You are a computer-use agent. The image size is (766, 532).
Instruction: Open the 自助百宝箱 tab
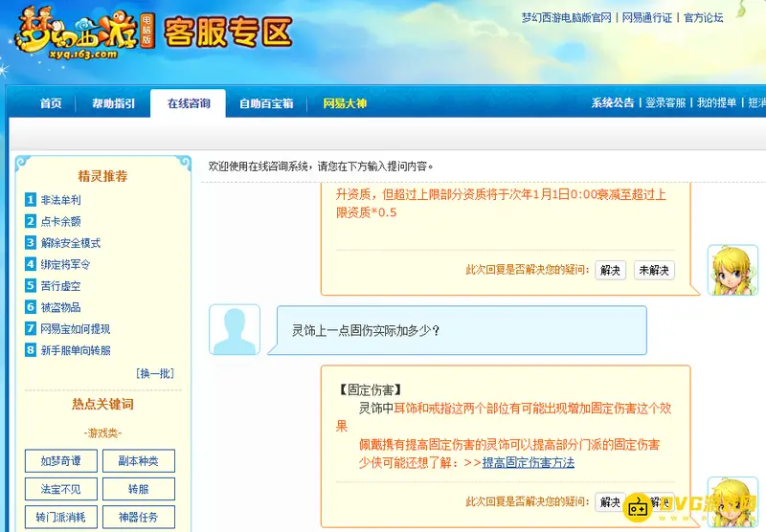[266, 103]
